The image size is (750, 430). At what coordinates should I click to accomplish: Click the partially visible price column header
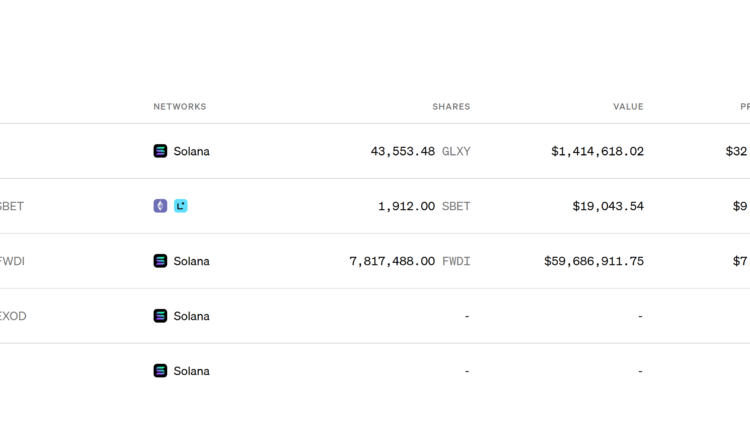[x=744, y=106]
